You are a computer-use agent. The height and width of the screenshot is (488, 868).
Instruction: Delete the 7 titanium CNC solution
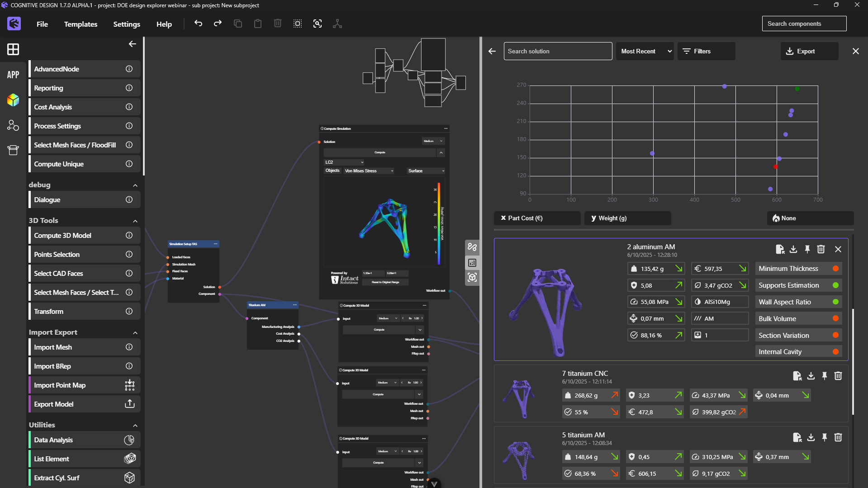point(838,376)
